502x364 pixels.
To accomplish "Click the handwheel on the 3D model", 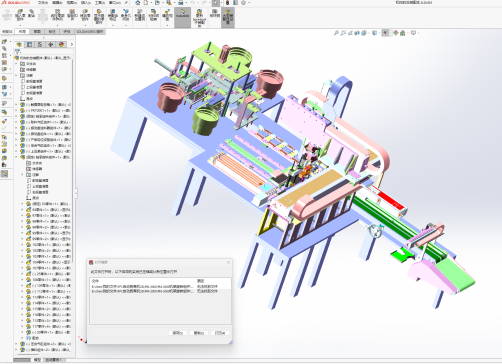I will [375, 231].
